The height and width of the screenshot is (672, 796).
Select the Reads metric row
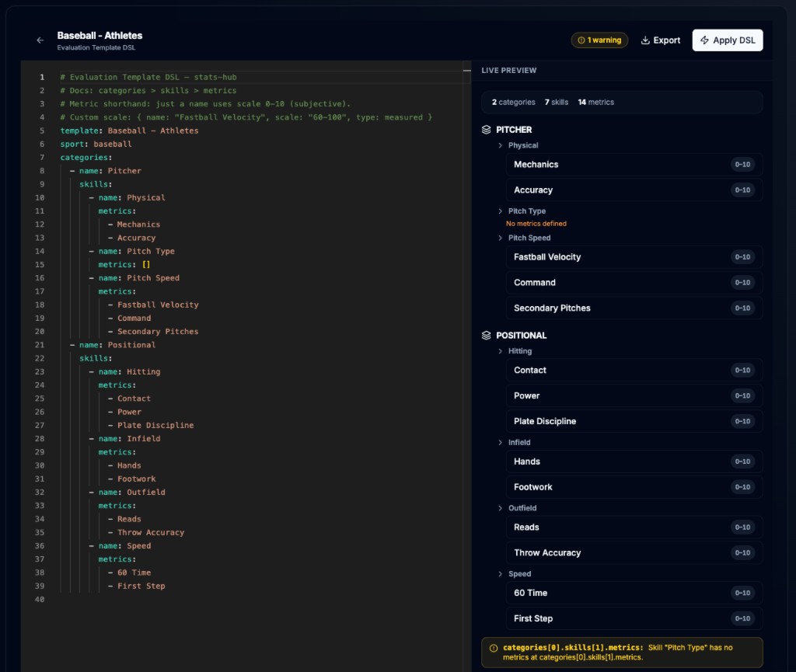coord(634,528)
